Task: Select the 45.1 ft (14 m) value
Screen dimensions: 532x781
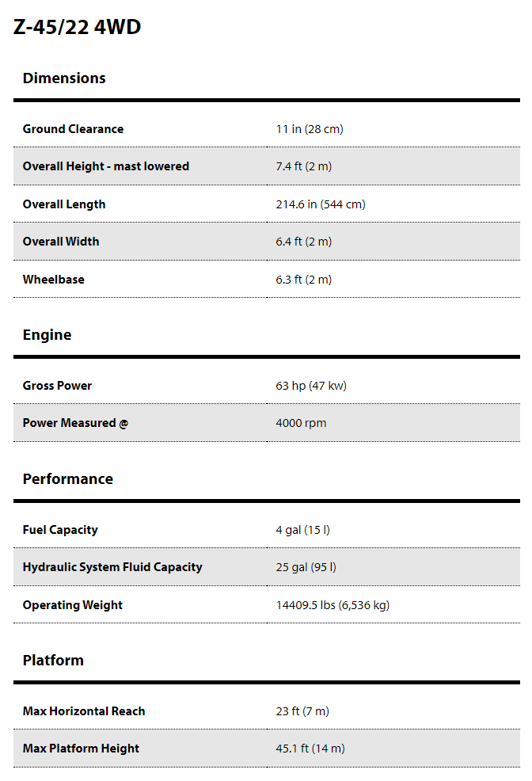Action: click(310, 749)
